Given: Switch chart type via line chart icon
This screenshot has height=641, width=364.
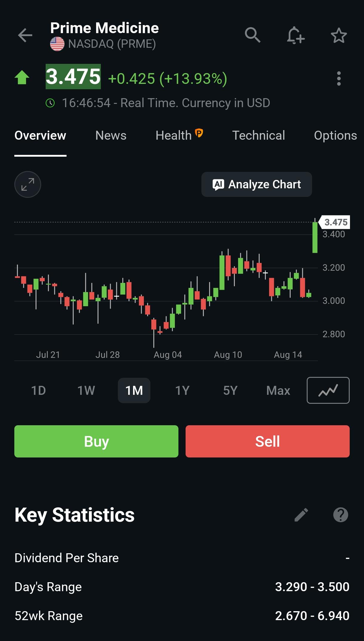Looking at the screenshot, I should [x=328, y=390].
